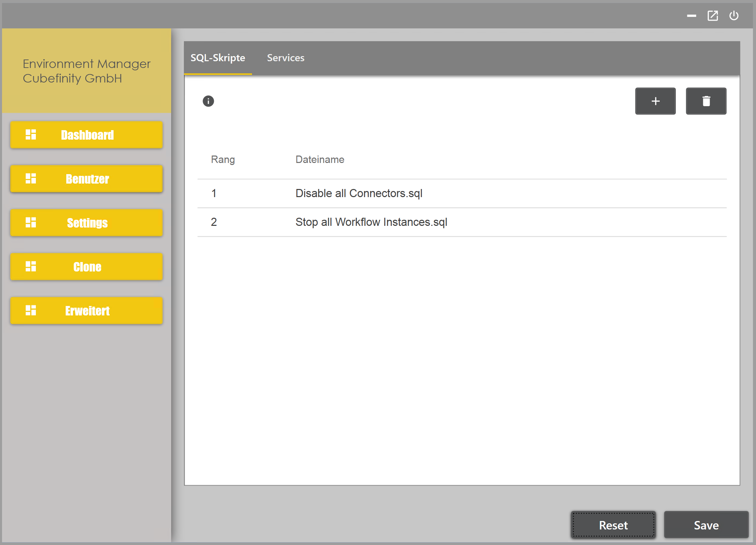This screenshot has height=545, width=756.
Task: Click the grid icon on the Erweitert button
Action: [31, 310]
